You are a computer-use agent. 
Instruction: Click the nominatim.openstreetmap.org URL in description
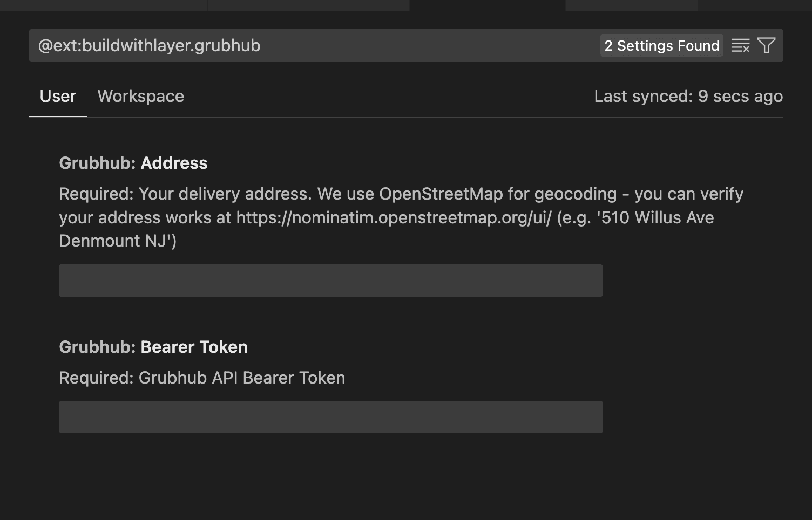[x=394, y=217]
